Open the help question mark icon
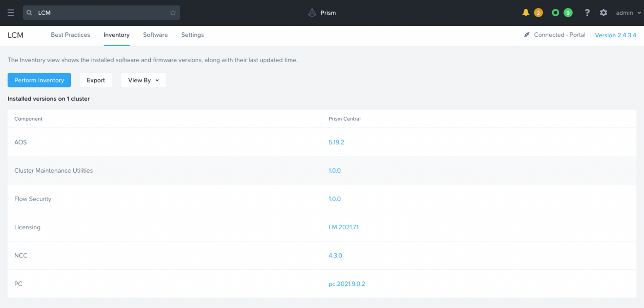The height and width of the screenshot is (308, 644). pyautogui.click(x=587, y=12)
